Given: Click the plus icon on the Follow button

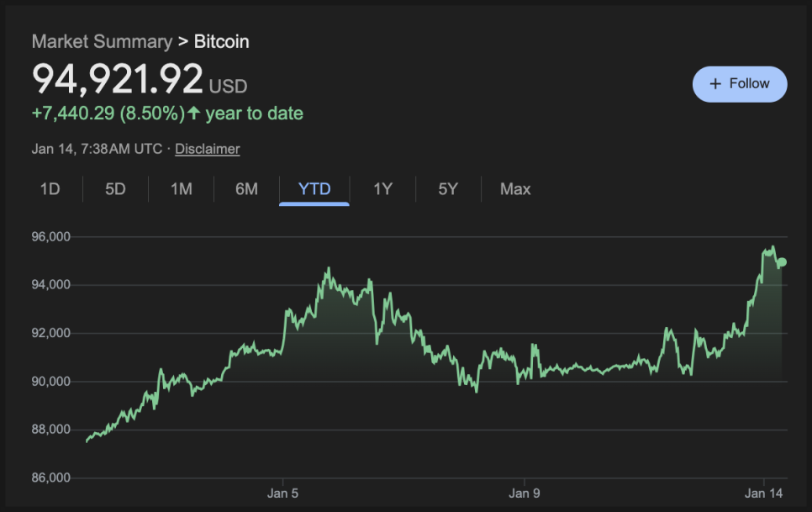Looking at the screenshot, I should [715, 84].
